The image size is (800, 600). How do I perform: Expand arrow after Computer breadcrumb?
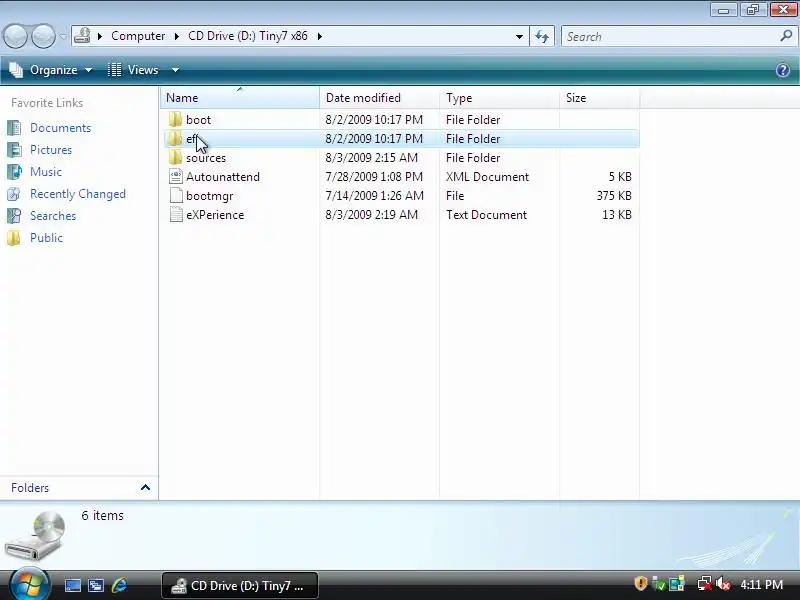(x=177, y=36)
